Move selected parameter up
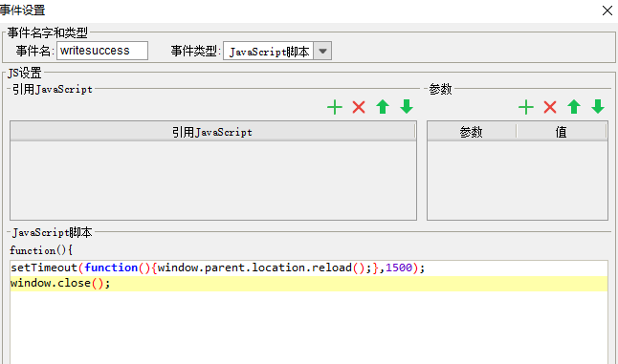This screenshot has height=364, width=618. click(x=574, y=107)
